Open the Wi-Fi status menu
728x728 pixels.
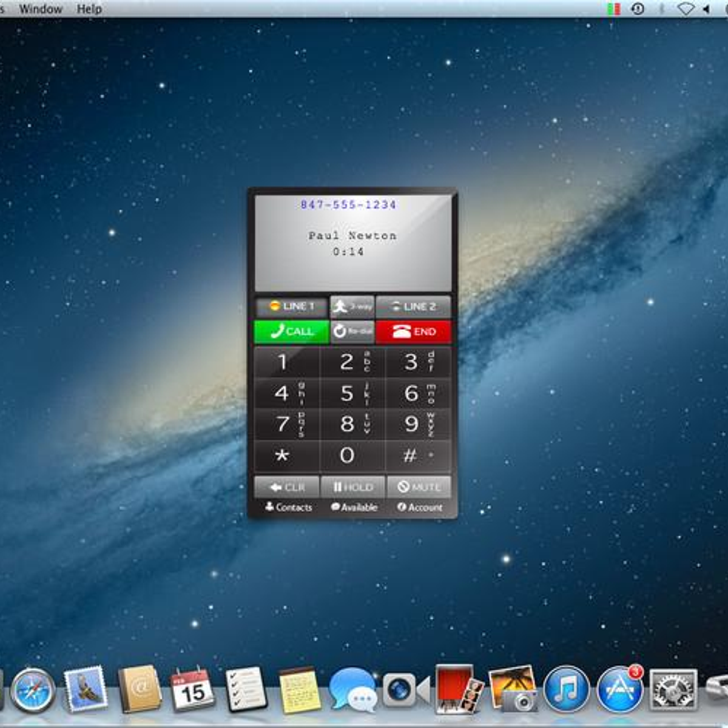685,9
